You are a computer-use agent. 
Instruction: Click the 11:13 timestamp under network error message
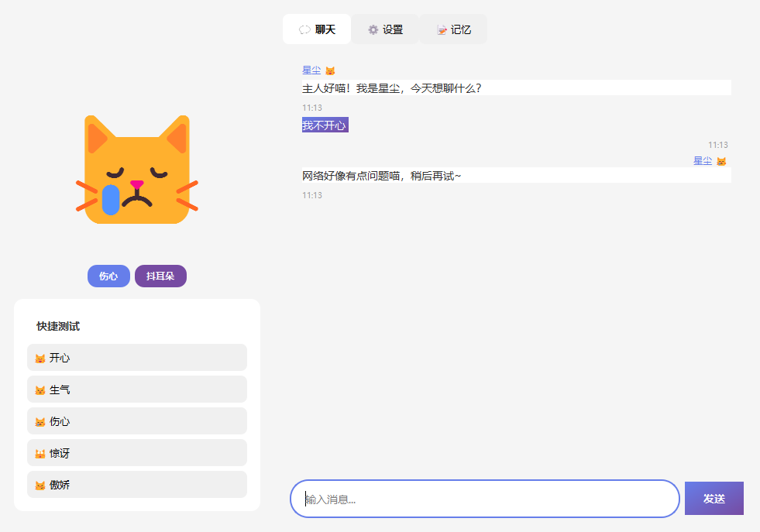pyautogui.click(x=312, y=195)
